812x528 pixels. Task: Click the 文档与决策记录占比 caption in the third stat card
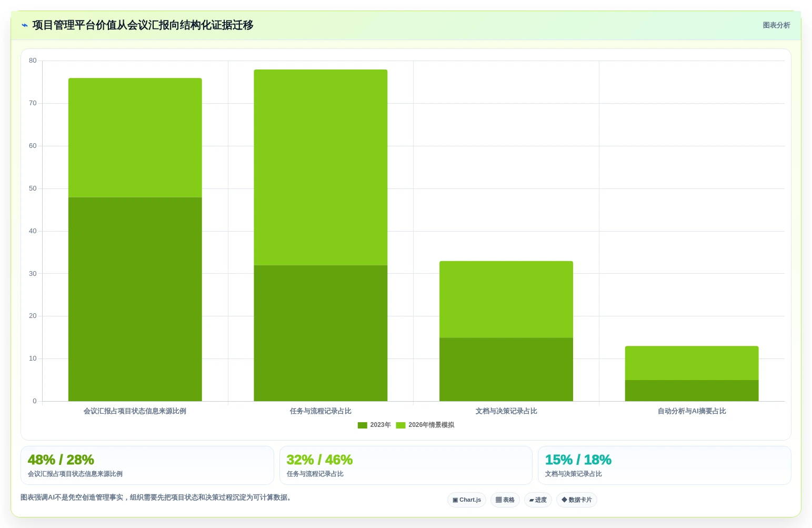(574, 474)
